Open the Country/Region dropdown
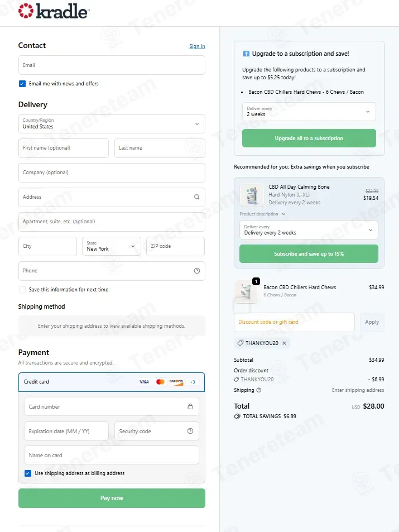This screenshot has height=532, width=399. click(112, 124)
